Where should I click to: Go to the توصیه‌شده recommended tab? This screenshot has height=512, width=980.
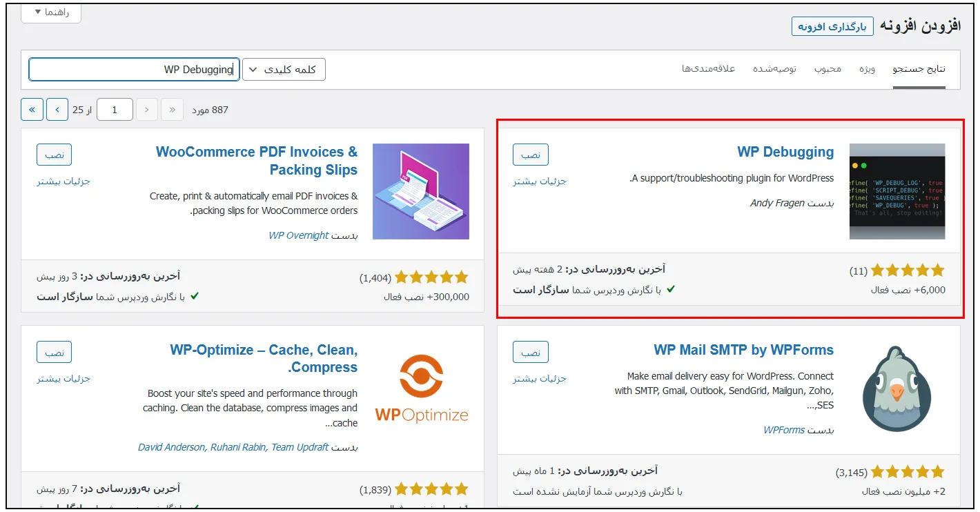click(x=774, y=69)
